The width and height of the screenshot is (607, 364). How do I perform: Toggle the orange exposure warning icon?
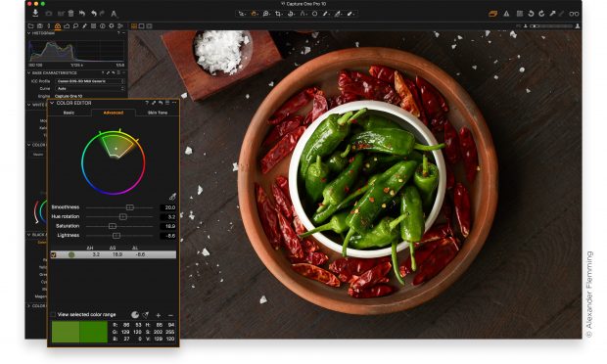(x=492, y=14)
